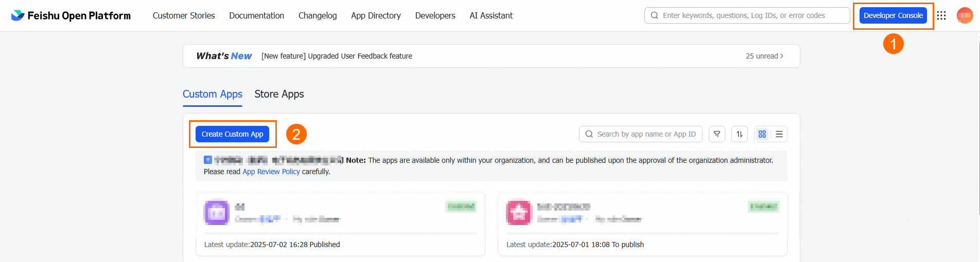Click the search magnifier in top bar
Screen dimensions: 980x262
coord(655,15)
